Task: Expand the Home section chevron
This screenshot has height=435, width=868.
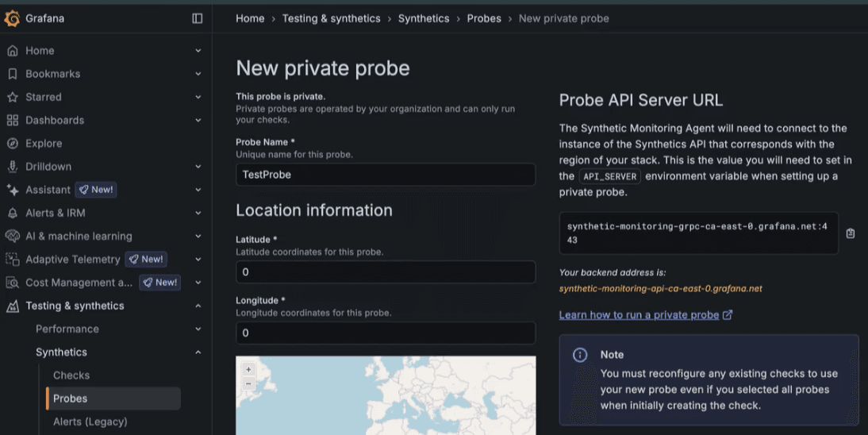Action: (198, 51)
